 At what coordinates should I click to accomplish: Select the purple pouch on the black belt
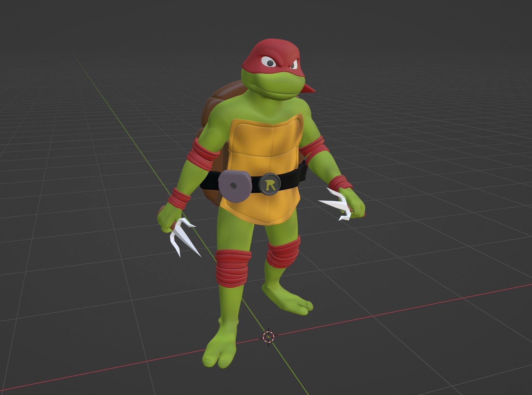(x=235, y=186)
